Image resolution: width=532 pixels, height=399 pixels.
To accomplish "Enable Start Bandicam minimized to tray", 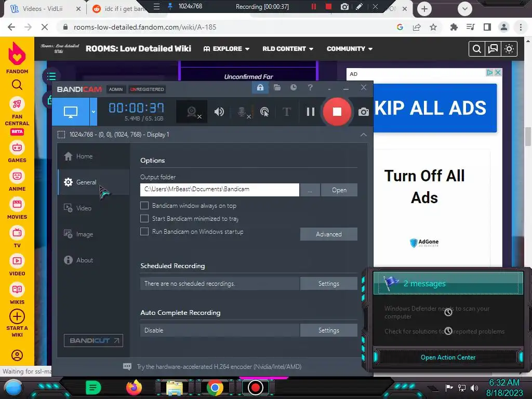I will [144, 219].
